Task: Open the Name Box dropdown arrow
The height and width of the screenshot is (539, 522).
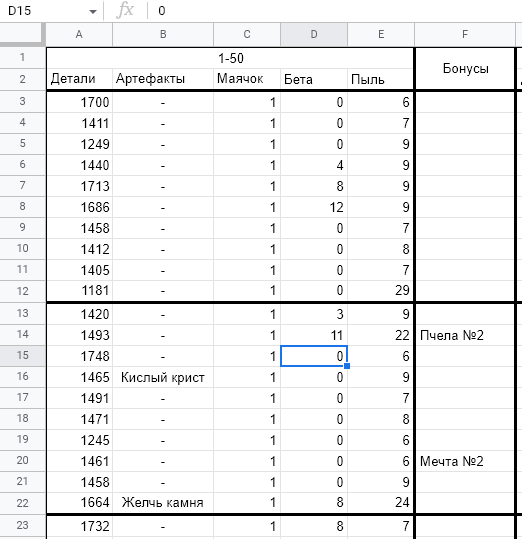Action: tap(92, 12)
